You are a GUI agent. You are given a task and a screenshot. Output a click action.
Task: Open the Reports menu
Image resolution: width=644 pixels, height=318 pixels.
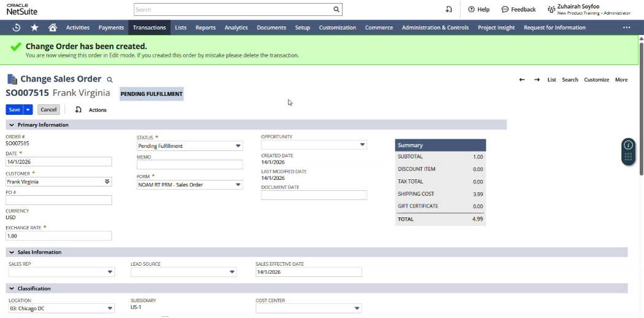tap(205, 28)
